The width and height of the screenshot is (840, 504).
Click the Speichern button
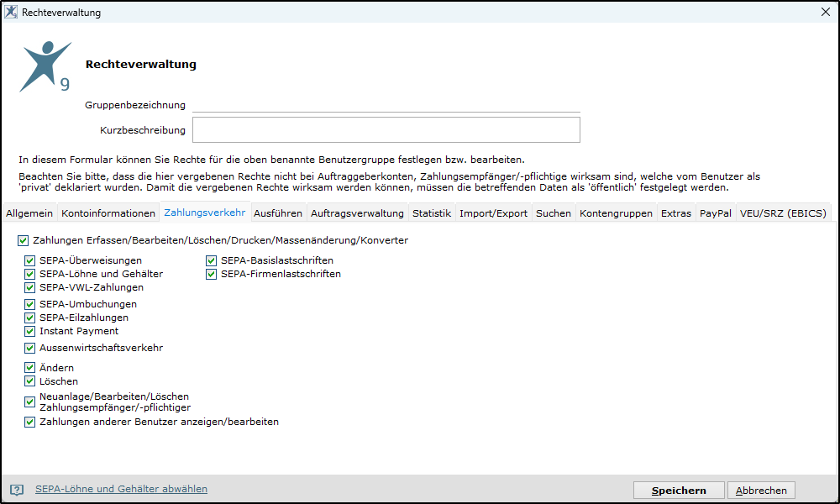click(679, 491)
